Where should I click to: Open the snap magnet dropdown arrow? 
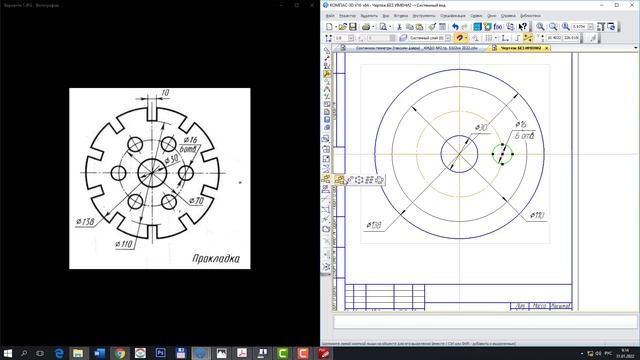click(466, 38)
